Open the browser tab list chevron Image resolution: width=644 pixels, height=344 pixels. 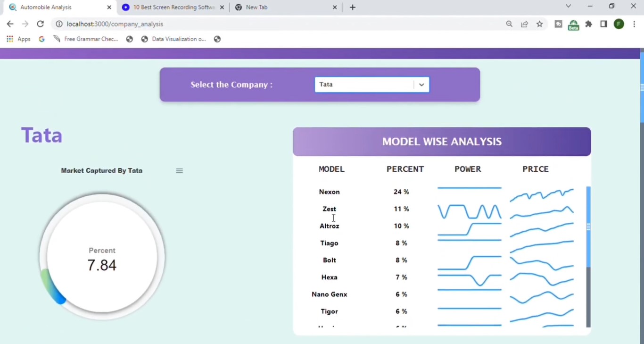pos(568,7)
